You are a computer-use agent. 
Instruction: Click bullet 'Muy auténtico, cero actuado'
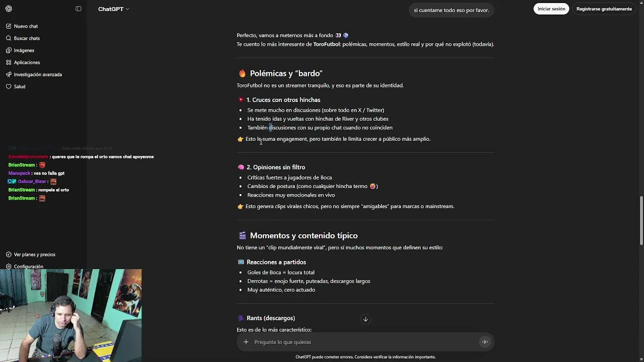281,290
